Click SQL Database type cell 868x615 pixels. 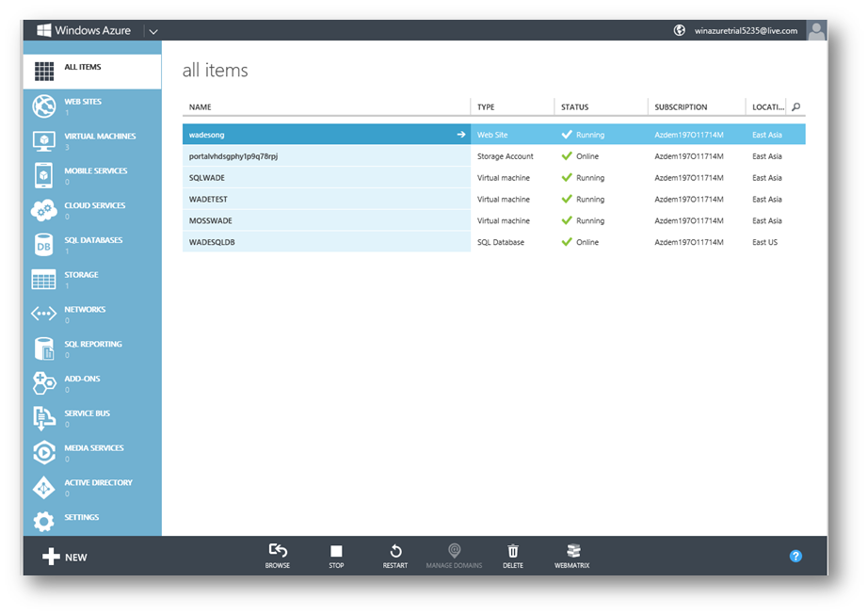click(501, 242)
